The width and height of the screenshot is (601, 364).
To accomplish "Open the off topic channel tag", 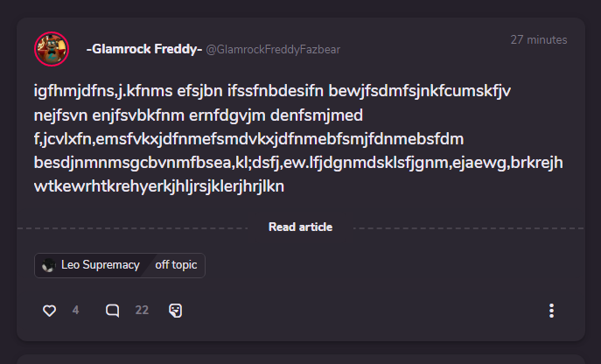I will pyautogui.click(x=176, y=265).
